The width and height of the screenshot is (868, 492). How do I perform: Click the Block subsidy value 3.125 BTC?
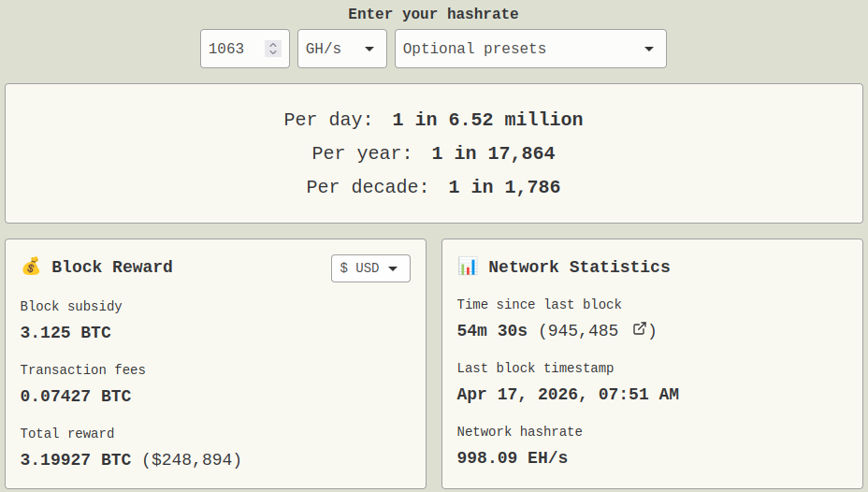(x=65, y=333)
